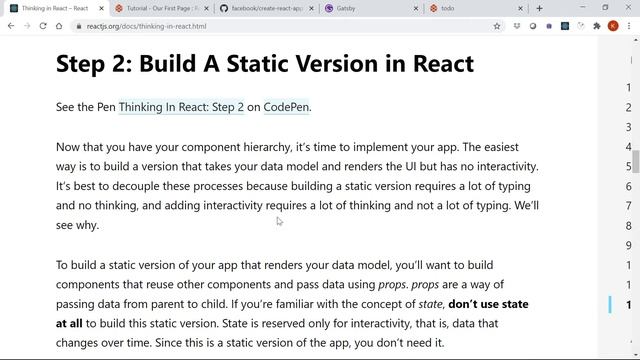
Task: Open the extensions puzzle icon
Action: pyautogui.click(x=597, y=26)
